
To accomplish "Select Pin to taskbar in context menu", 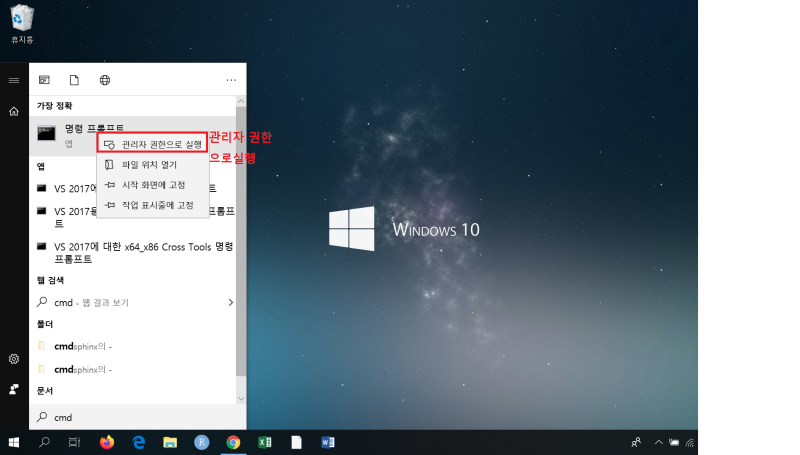I will (x=153, y=206).
